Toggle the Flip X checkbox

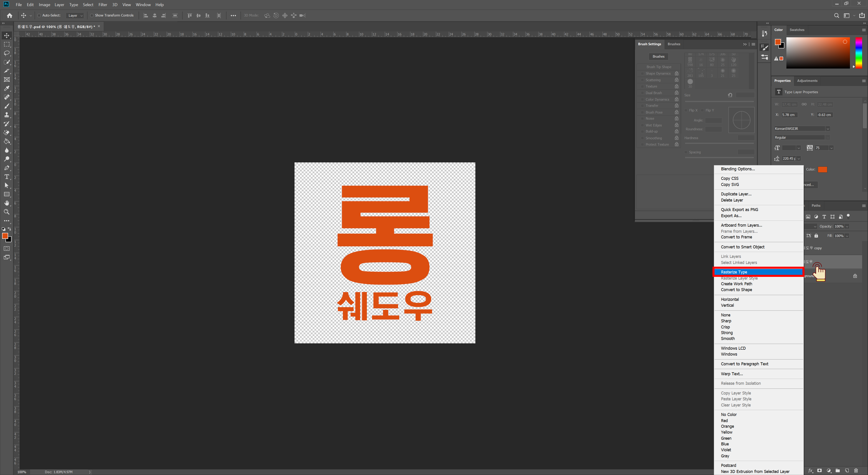click(686, 111)
